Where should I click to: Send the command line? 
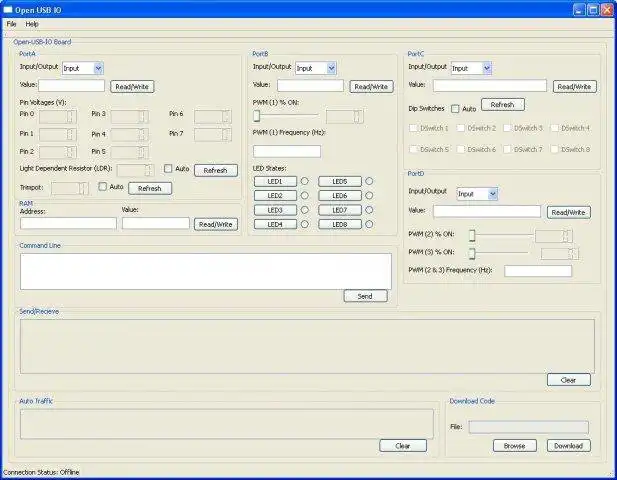click(365, 296)
